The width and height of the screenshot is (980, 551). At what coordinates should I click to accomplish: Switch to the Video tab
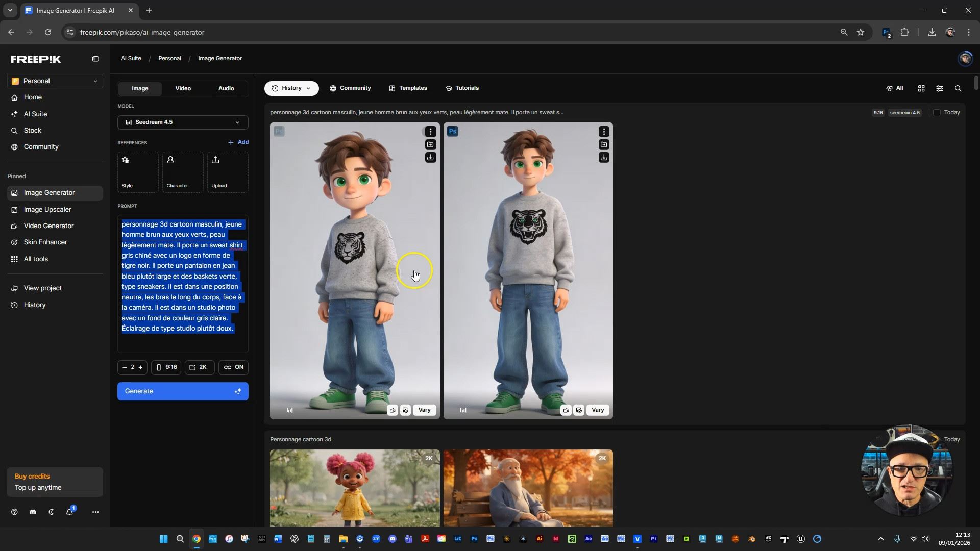pyautogui.click(x=183, y=88)
